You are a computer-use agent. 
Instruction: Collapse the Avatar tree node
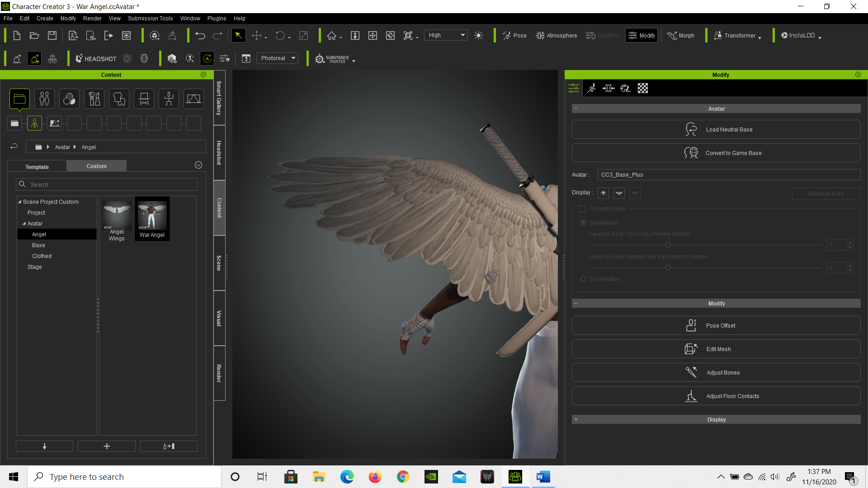click(x=24, y=224)
